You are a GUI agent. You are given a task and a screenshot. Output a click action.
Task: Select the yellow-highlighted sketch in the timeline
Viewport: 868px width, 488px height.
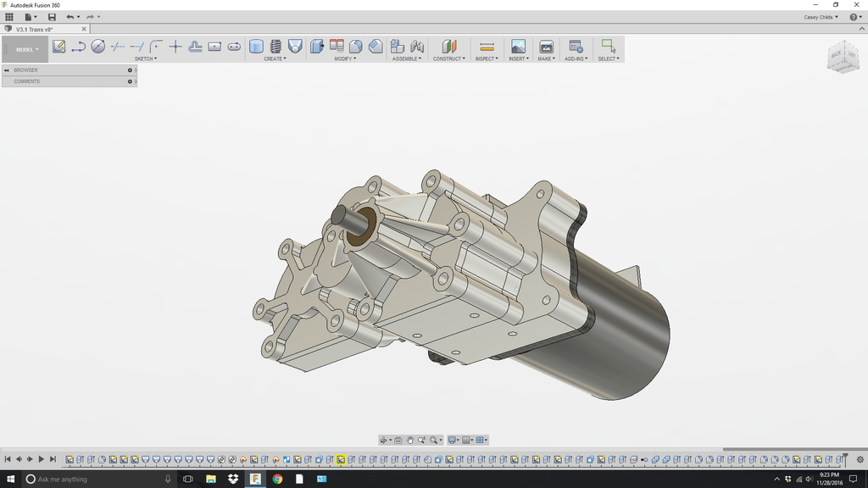[341, 460]
